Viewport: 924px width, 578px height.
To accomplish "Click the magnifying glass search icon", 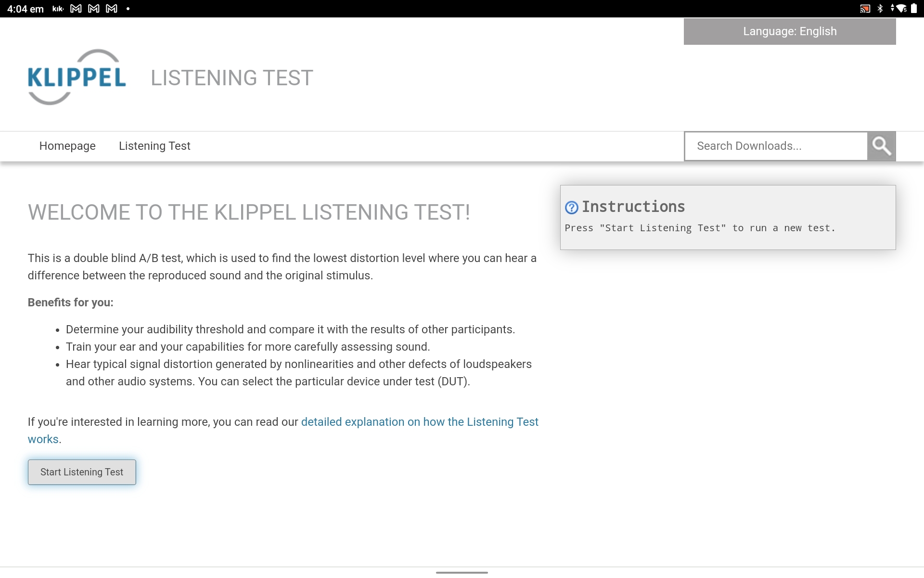I will [881, 146].
